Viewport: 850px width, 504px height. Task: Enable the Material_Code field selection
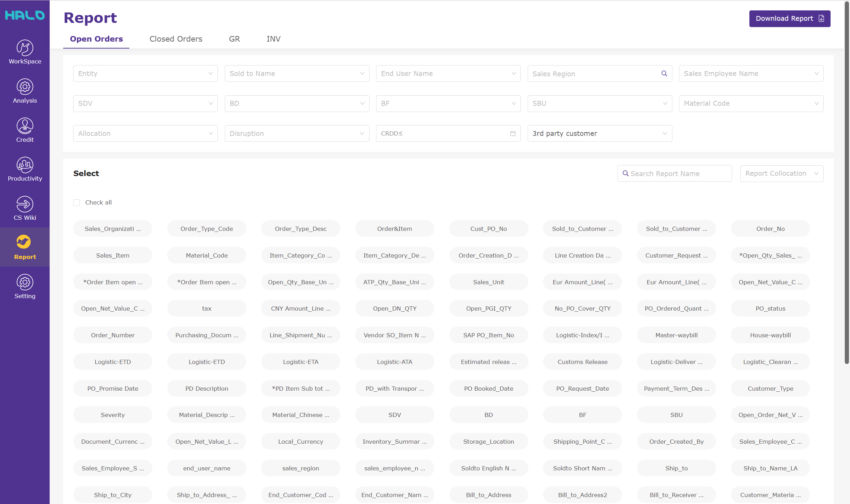[206, 255]
